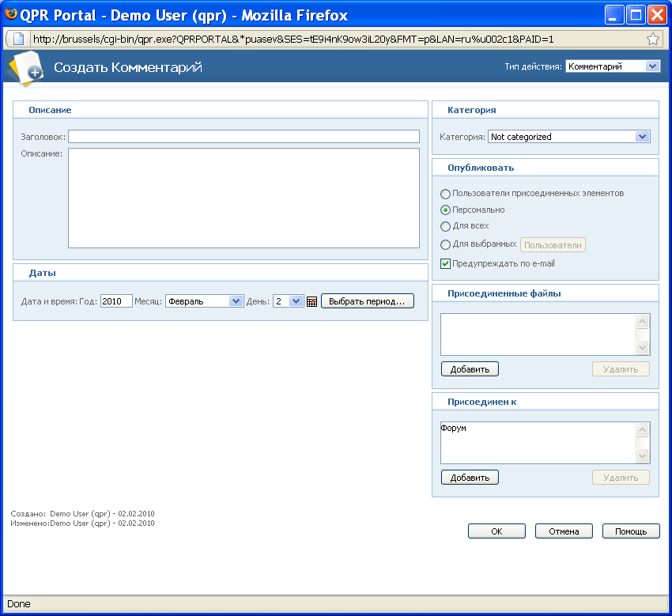Click the calendar date picker icon

311,301
